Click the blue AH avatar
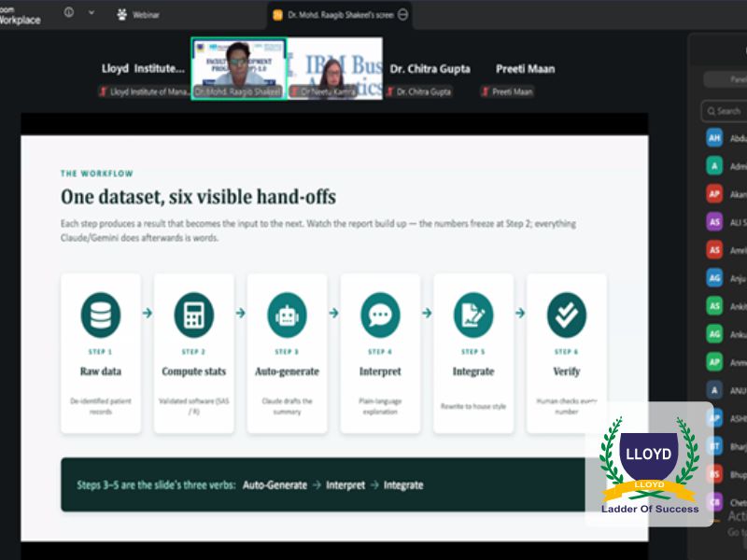 click(x=714, y=138)
